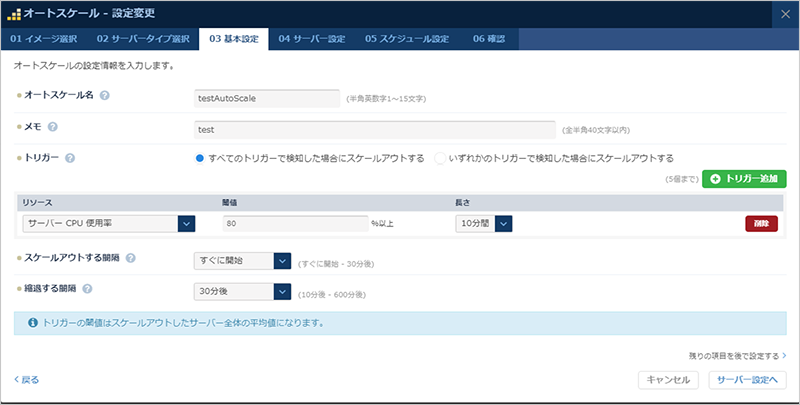Image resolution: width=800 pixels, height=405 pixels.
Task: Click the autoscale logo icon in title bar
Action: (x=14, y=14)
